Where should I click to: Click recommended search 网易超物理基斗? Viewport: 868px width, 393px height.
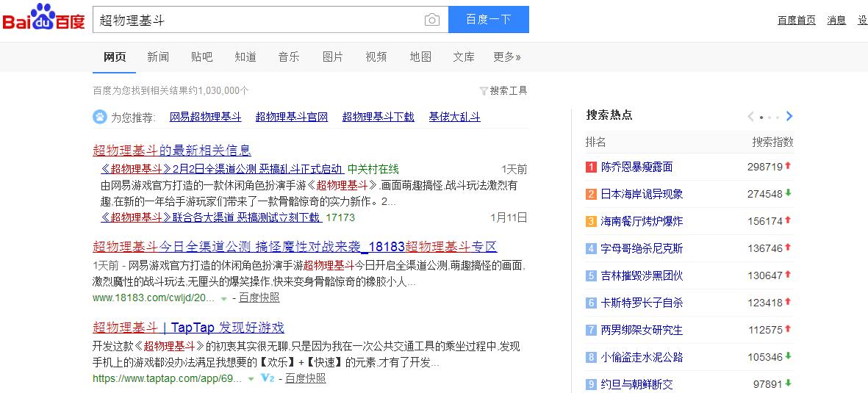click(205, 117)
